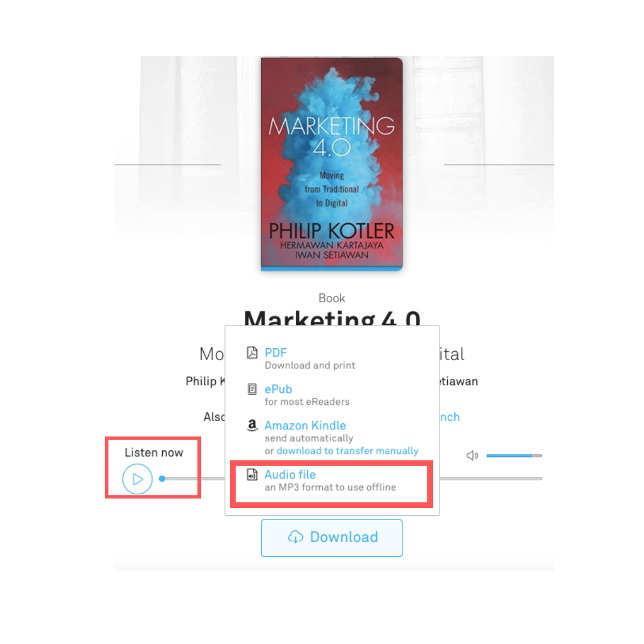Click the Audio file speaker-document icon
This screenshot has height=644, width=644.
[252, 475]
